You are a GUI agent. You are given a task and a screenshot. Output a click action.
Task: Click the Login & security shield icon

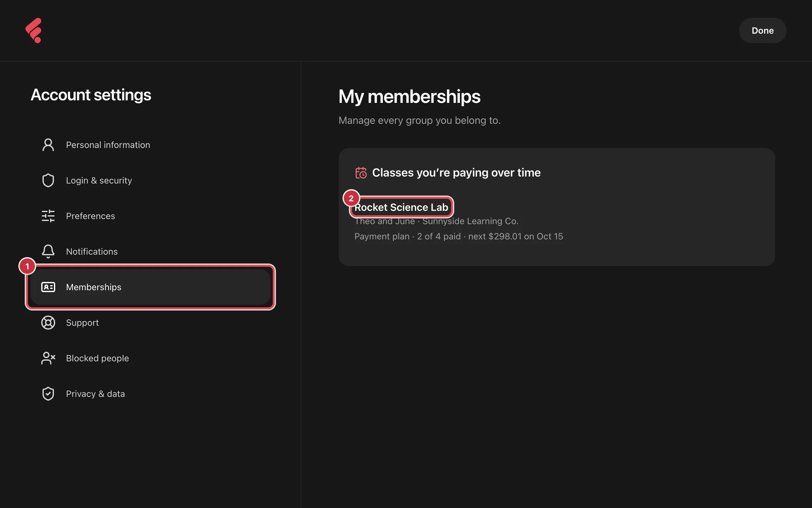tap(48, 180)
